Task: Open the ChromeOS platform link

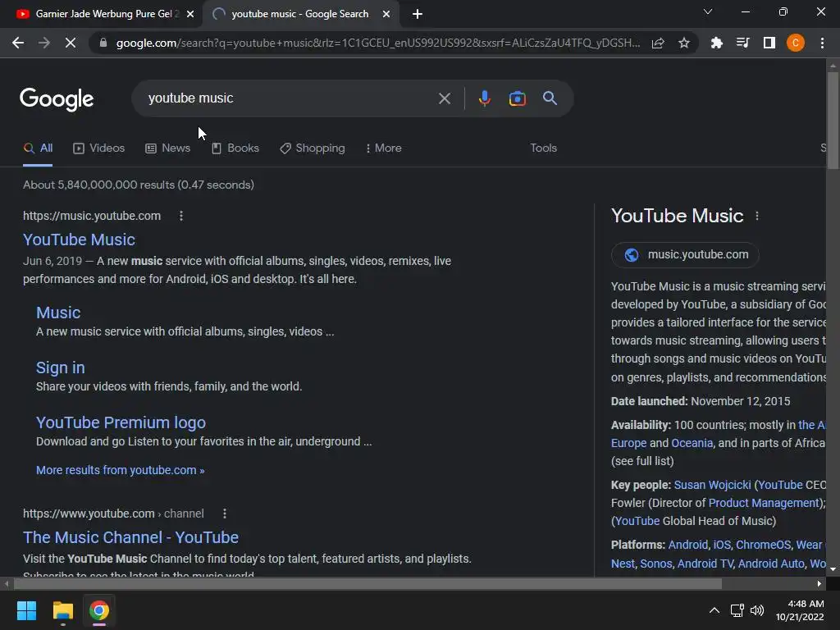Action: (763, 545)
